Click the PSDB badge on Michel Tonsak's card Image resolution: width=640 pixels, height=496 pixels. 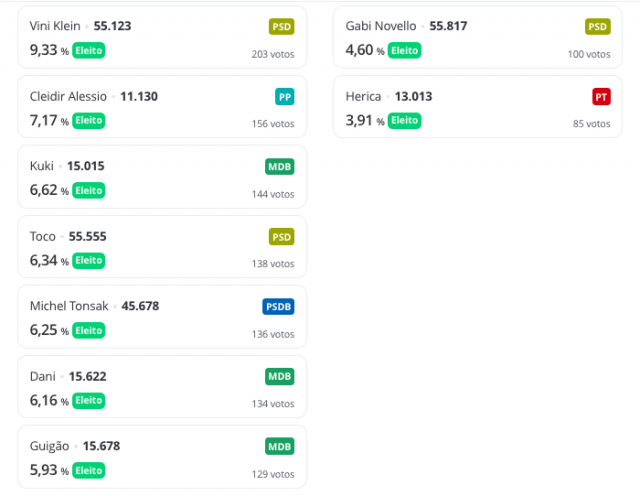point(278,307)
